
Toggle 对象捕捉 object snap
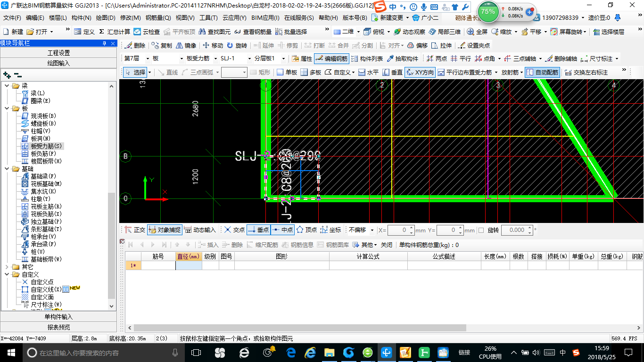[x=165, y=230]
